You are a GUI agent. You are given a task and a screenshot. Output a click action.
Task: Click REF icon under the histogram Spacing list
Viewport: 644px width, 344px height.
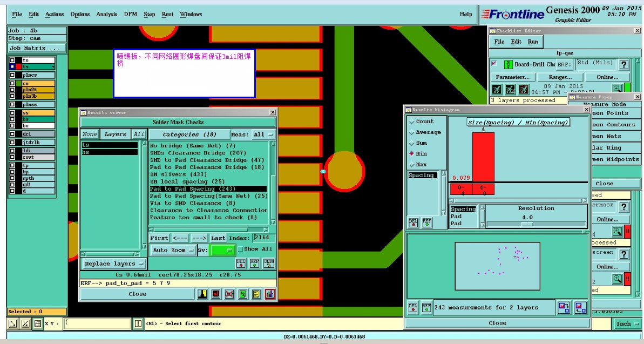click(x=427, y=222)
